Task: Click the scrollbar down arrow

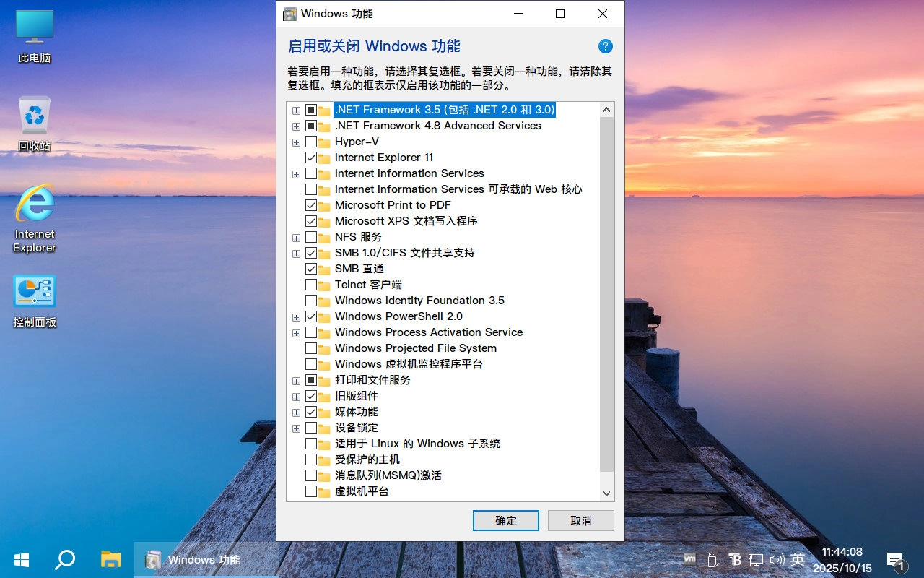Action: coord(606,493)
